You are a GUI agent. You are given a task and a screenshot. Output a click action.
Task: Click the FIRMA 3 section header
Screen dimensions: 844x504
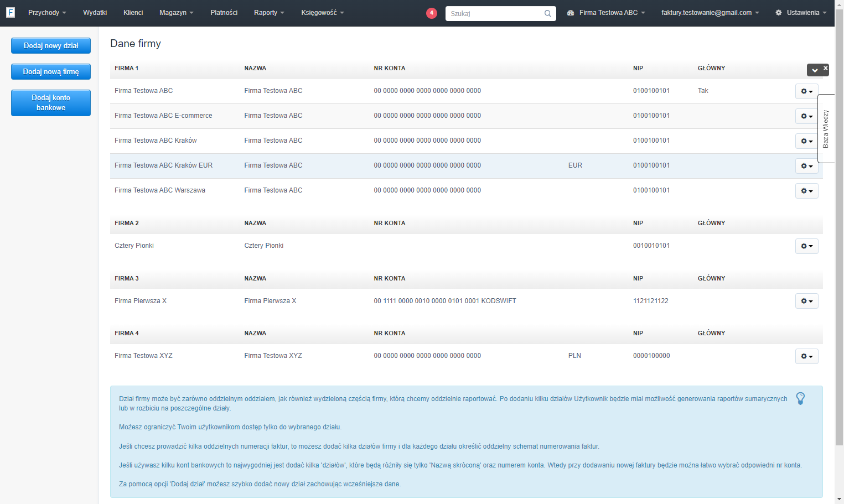(x=127, y=278)
